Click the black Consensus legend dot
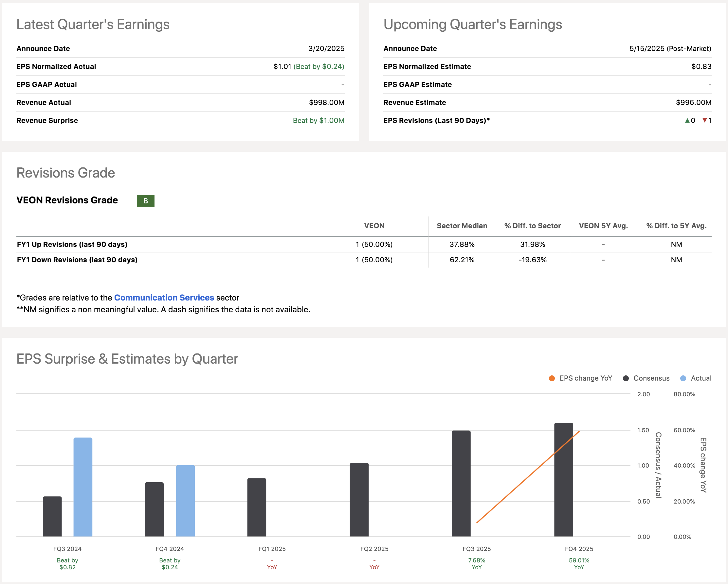 [x=626, y=378]
